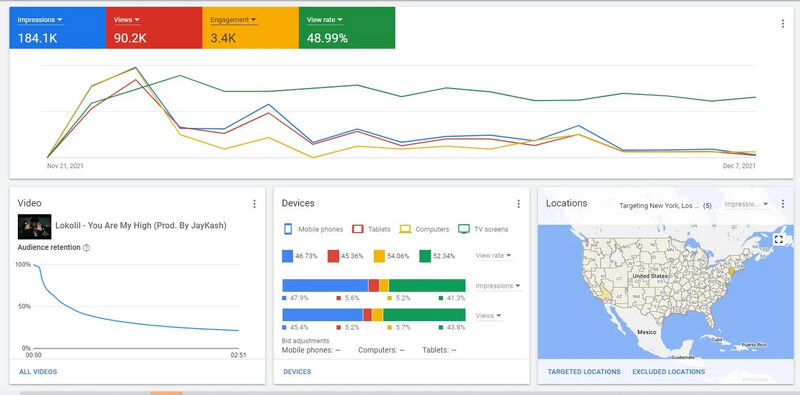Click the Computers device icon
This screenshot has width=800, height=395.
pyautogui.click(x=405, y=229)
